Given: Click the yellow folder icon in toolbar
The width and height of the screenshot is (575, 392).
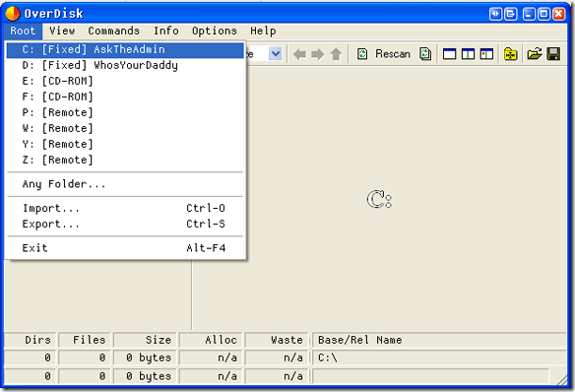Looking at the screenshot, I should [x=510, y=54].
